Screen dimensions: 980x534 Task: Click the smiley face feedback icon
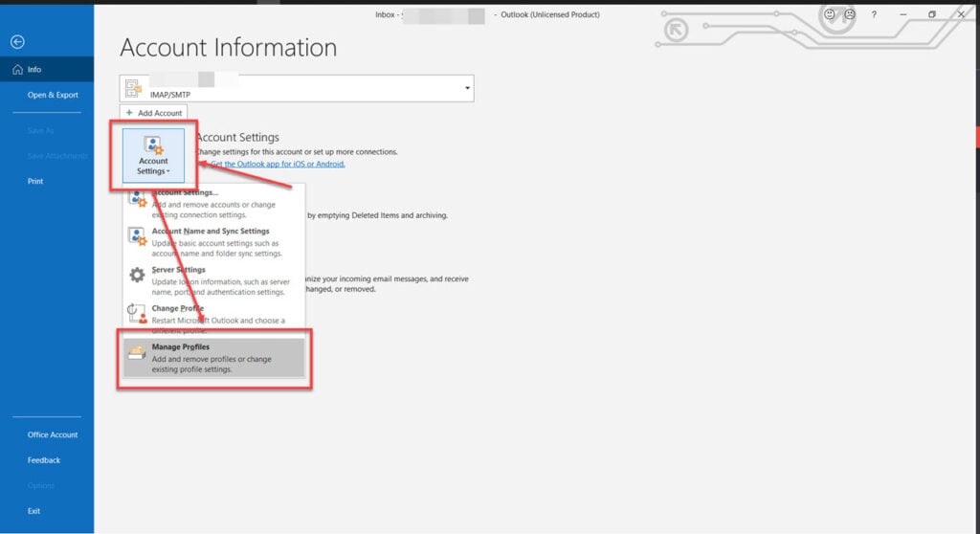pos(830,13)
